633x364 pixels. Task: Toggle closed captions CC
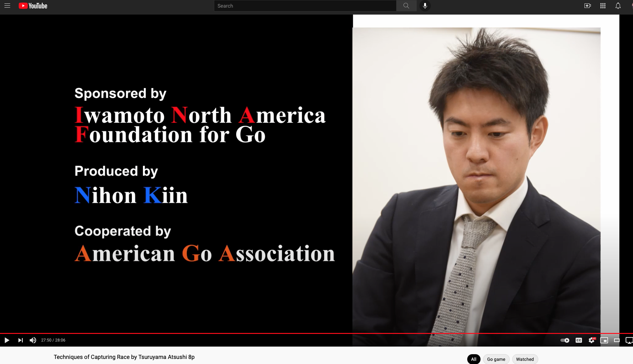578,340
